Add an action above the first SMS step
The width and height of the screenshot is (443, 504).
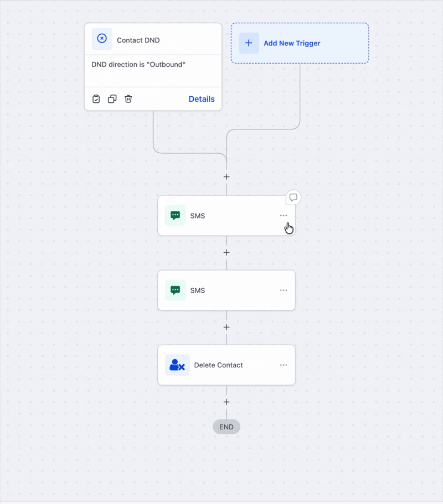(x=226, y=177)
